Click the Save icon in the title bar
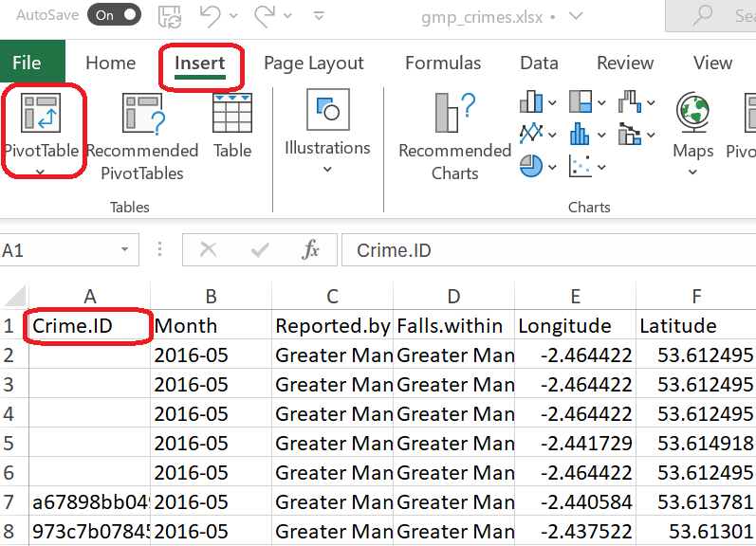 point(171,15)
